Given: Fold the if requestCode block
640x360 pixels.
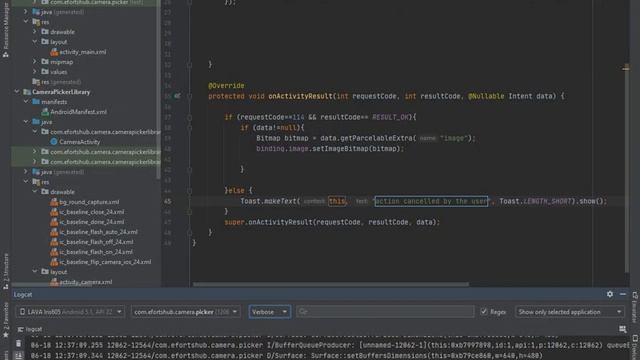Looking at the screenshot, I should coord(189,117).
